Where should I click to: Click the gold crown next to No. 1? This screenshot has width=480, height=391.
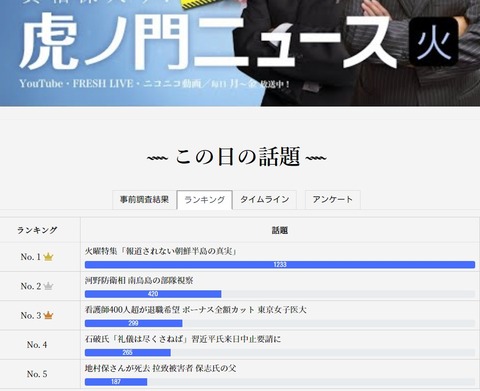point(48,257)
